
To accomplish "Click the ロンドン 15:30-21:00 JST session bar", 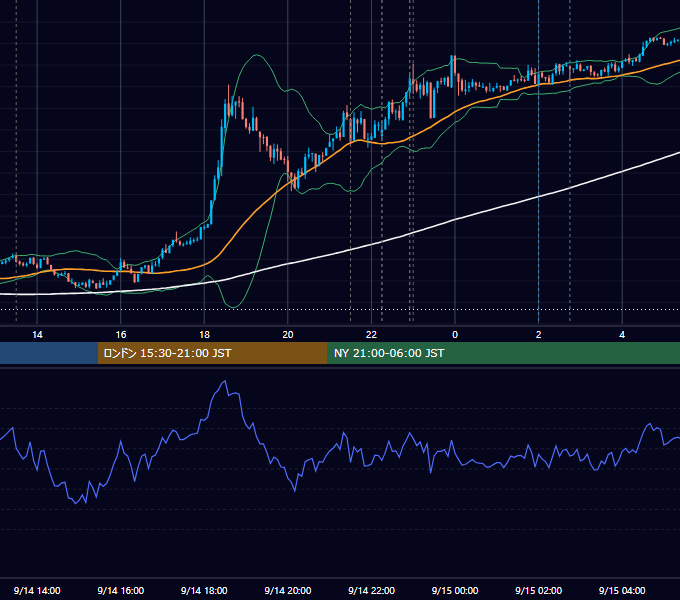I will (212, 353).
